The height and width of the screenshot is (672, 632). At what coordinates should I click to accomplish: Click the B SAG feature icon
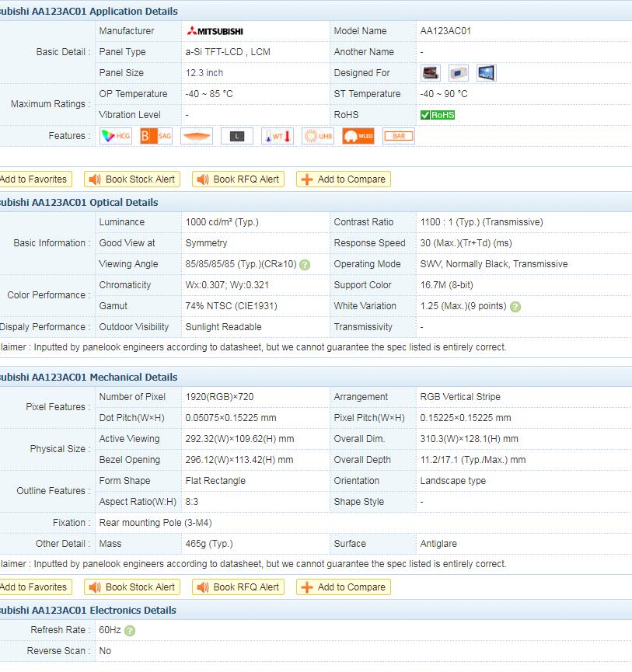click(x=156, y=136)
